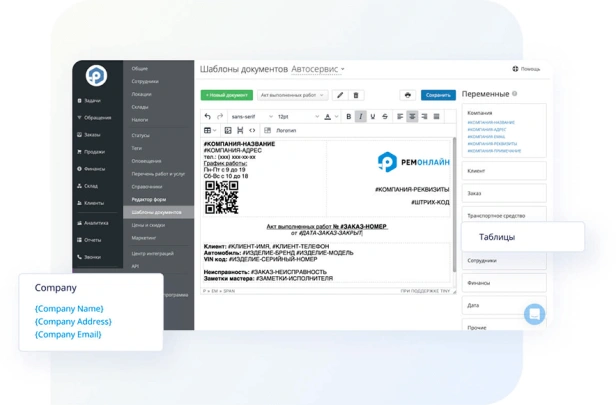Open the 12pt font size dropdown

point(297,117)
